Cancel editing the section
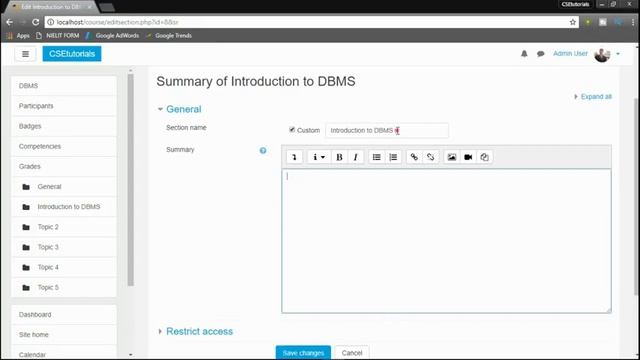The image size is (640, 360). [352, 353]
